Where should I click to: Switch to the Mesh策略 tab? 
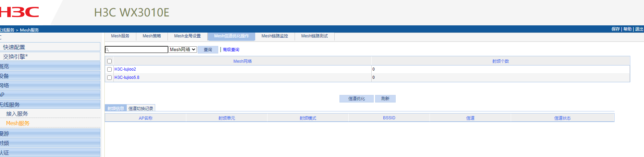click(152, 36)
